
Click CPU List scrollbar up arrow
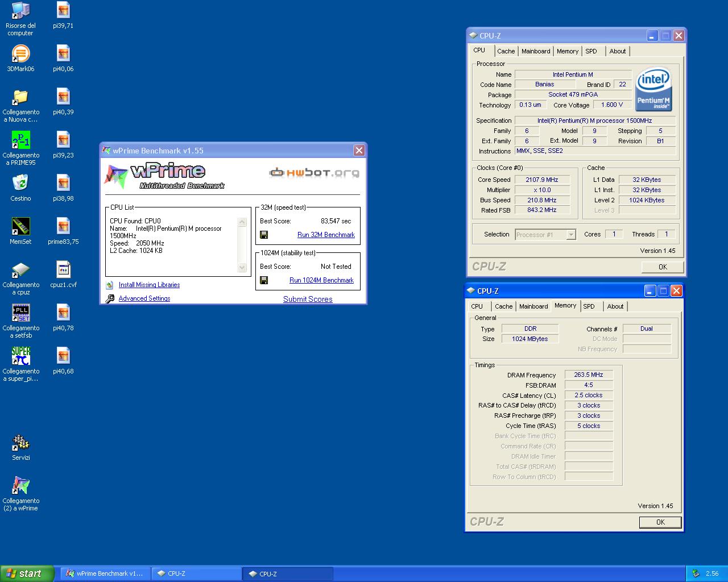(242, 222)
